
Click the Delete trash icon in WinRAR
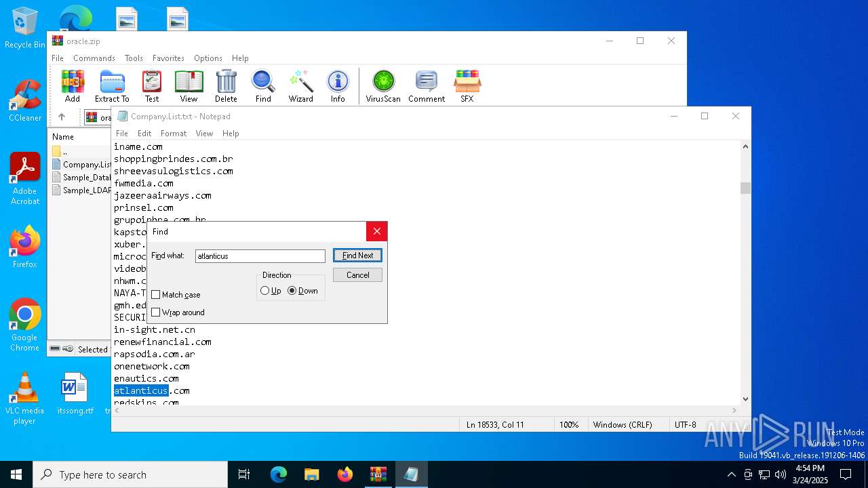pos(226,86)
